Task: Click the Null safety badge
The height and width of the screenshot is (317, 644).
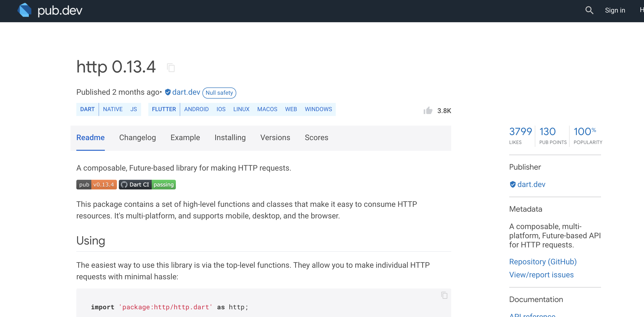Action: [219, 93]
